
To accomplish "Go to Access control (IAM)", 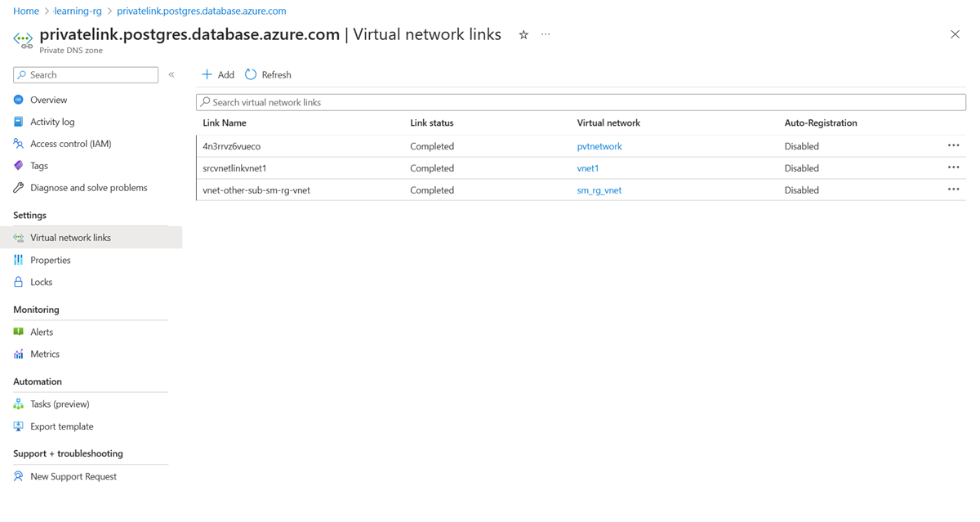I will 71,144.
